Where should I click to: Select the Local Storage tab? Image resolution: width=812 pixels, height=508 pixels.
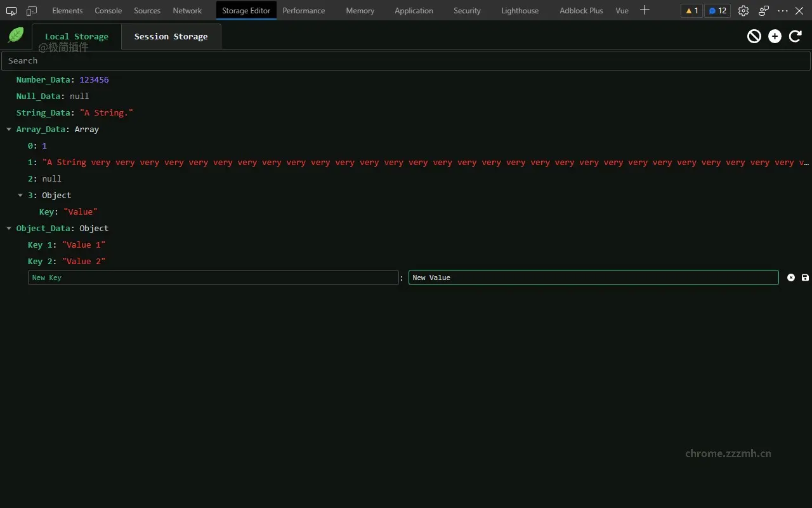pyautogui.click(x=76, y=36)
